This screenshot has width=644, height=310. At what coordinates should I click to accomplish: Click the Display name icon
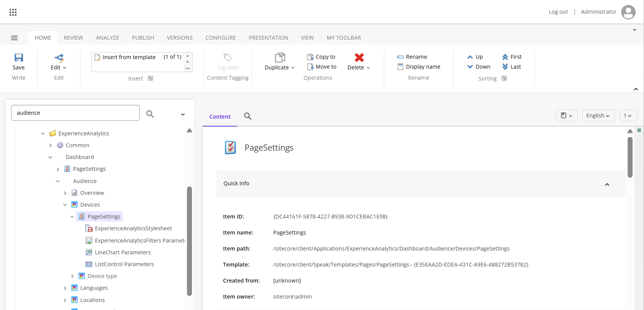click(x=400, y=67)
